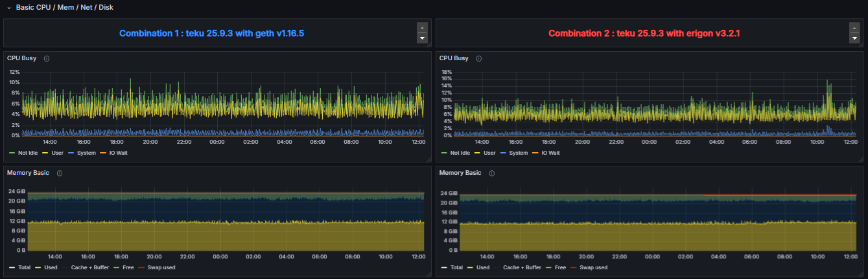Viewport: 868px width, 279px height.
Task: Click info icon on right Memory Basic panel
Action: [492, 173]
